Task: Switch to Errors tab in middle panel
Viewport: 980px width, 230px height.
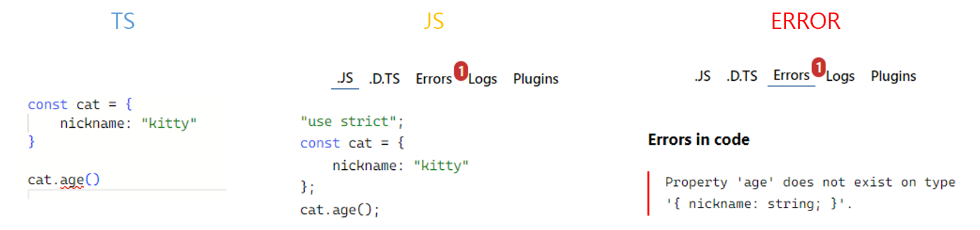Action: (x=434, y=79)
